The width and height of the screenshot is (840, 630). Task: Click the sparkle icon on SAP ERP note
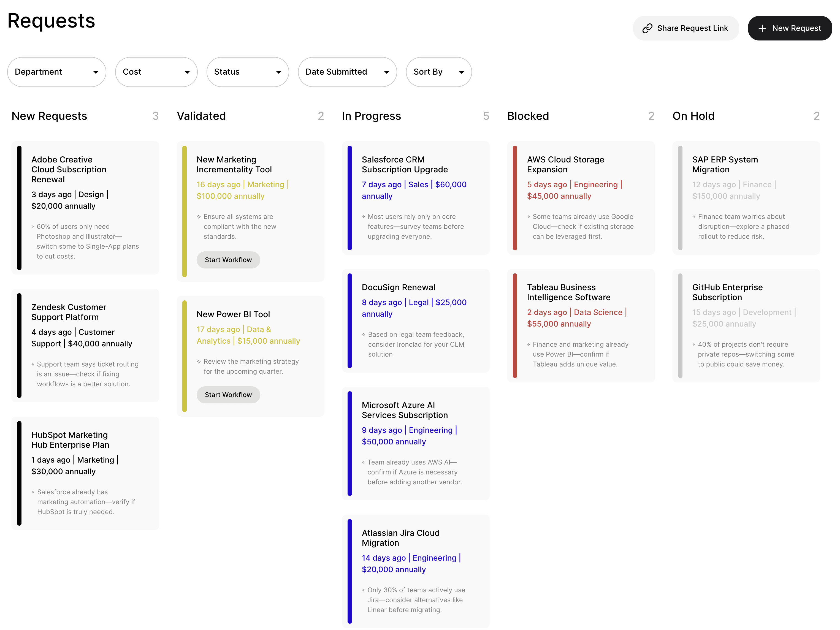[694, 217]
